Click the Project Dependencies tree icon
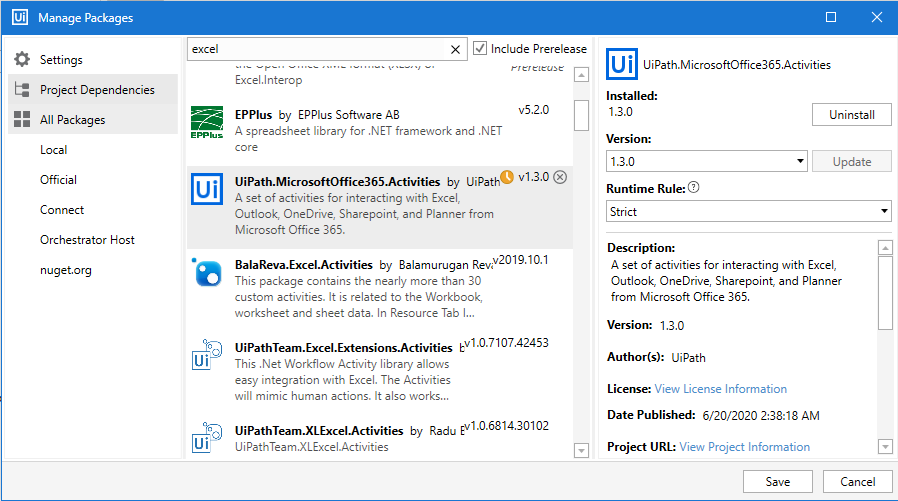Viewport: 898px width, 501px height. coord(22,89)
